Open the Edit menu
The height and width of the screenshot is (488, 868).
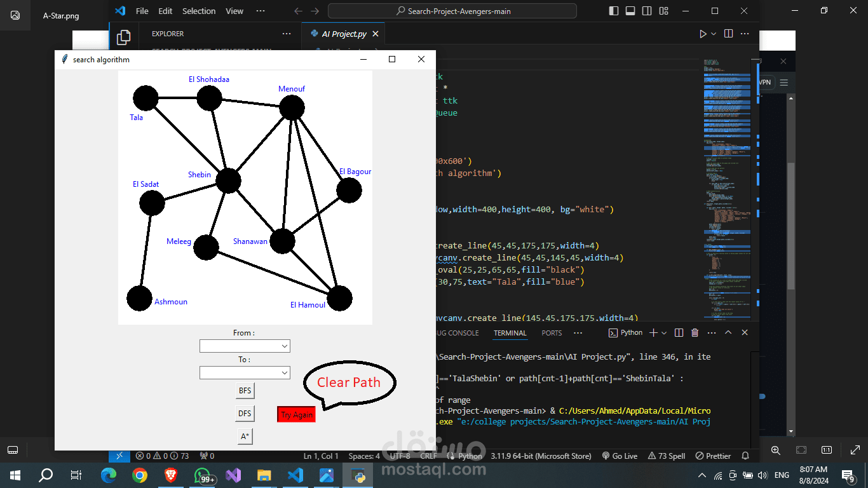[165, 11]
